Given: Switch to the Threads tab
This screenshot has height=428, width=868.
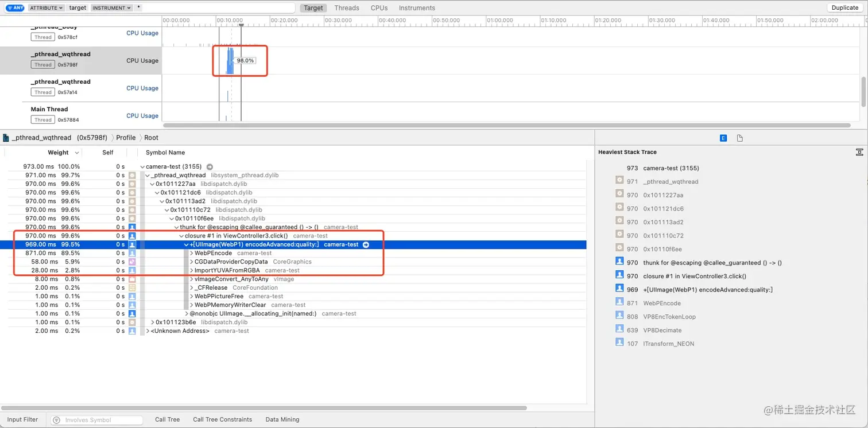Looking at the screenshot, I should (347, 8).
